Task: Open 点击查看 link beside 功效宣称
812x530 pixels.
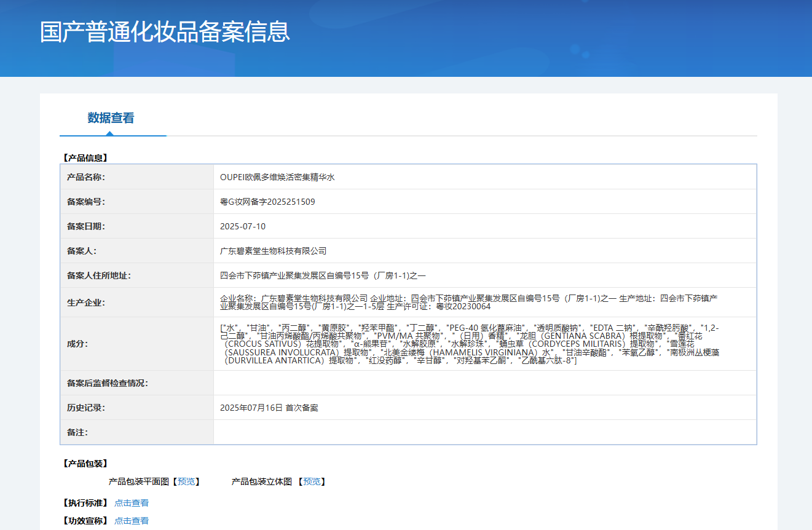Action: [x=132, y=521]
